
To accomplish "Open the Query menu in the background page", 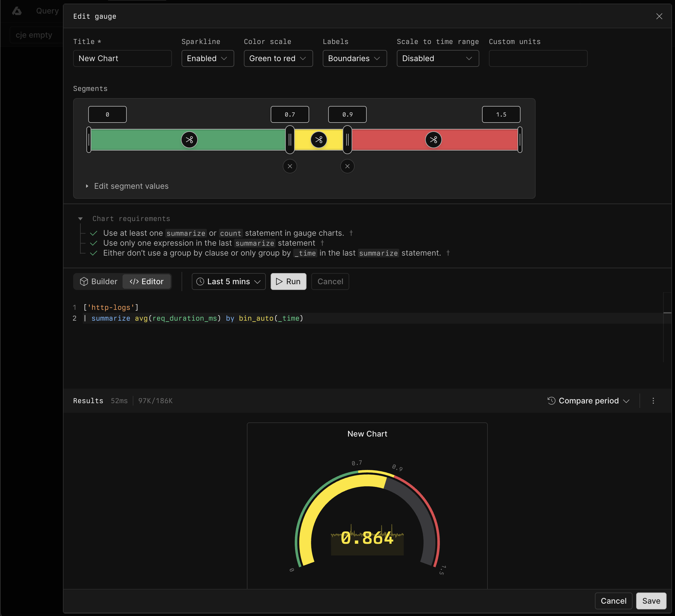I will (x=47, y=11).
